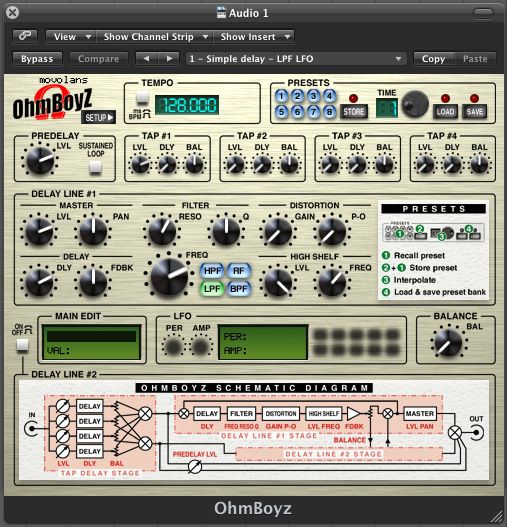The height and width of the screenshot is (527, 507).
Task: Click the Tap #4 DLY knob
Action: [453, 164]
